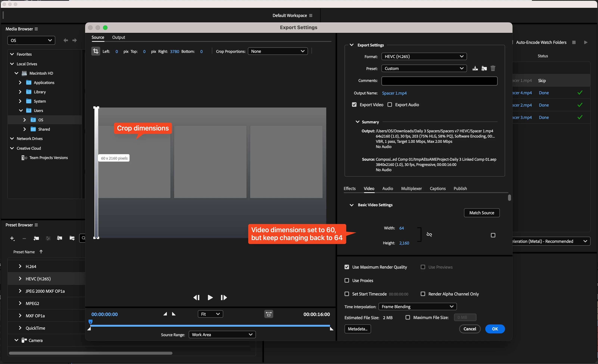598x364 pixels.
Task: Open the Multiplexer tab
Action: (411, 189)
